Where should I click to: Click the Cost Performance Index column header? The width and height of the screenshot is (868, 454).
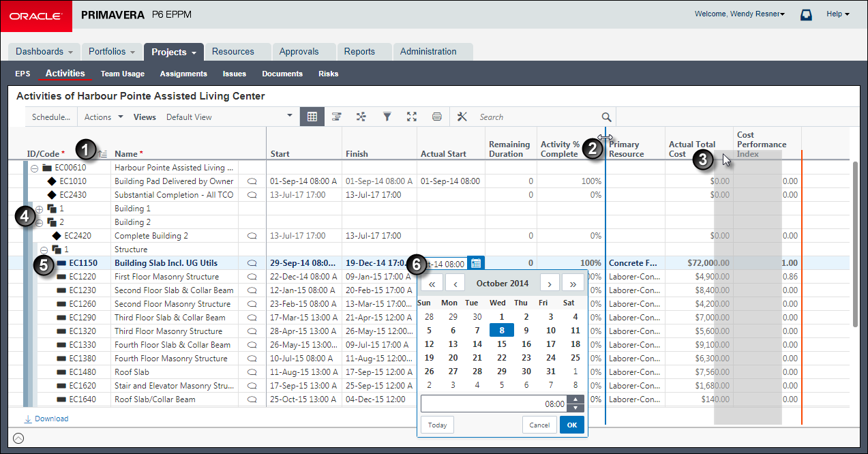767,145
